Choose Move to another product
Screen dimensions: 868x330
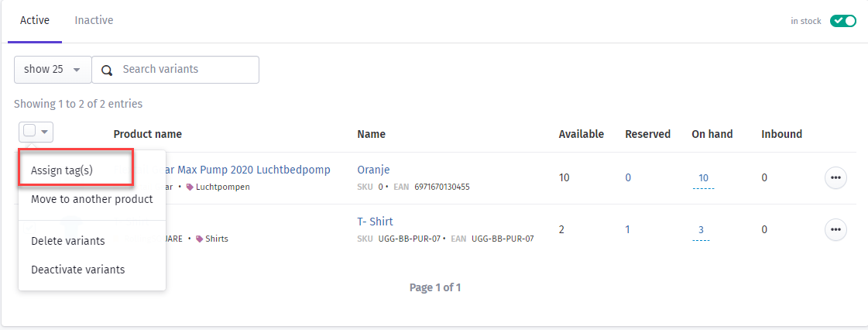click(x=92, y=199)
